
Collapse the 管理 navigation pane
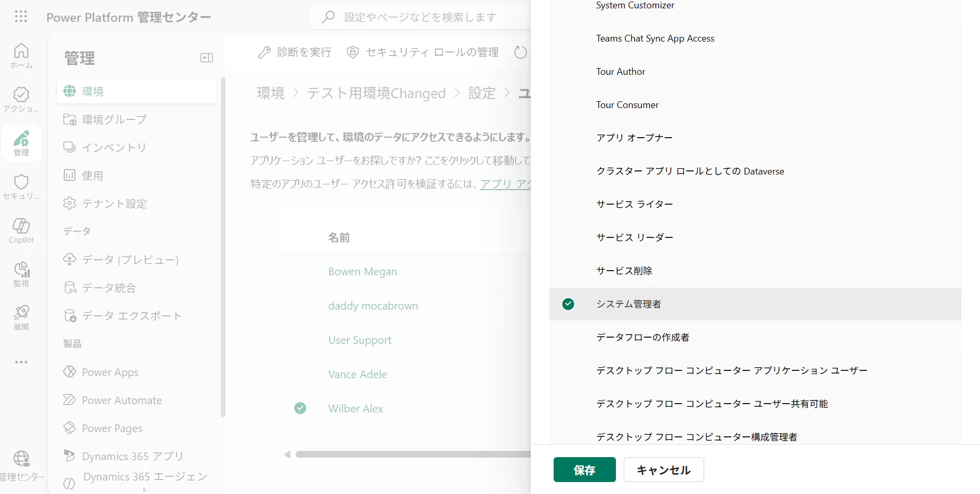[207, 58]
